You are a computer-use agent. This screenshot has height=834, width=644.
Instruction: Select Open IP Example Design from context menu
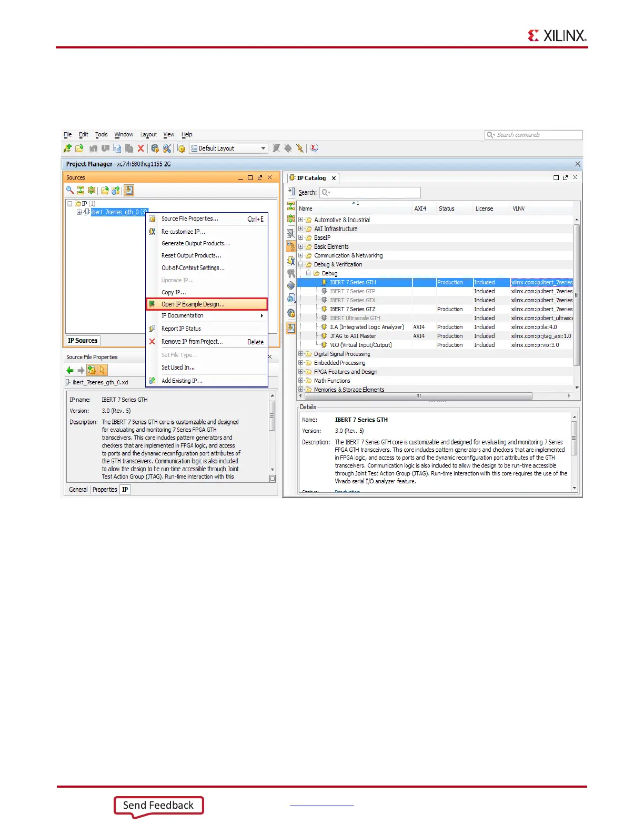point(207,304)
